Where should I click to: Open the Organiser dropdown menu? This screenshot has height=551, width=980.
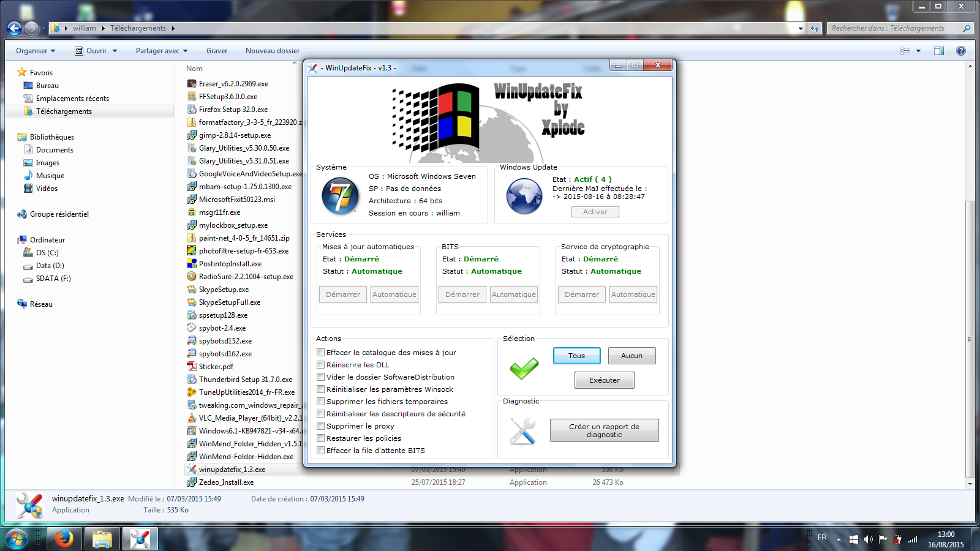tap(36, 51)
